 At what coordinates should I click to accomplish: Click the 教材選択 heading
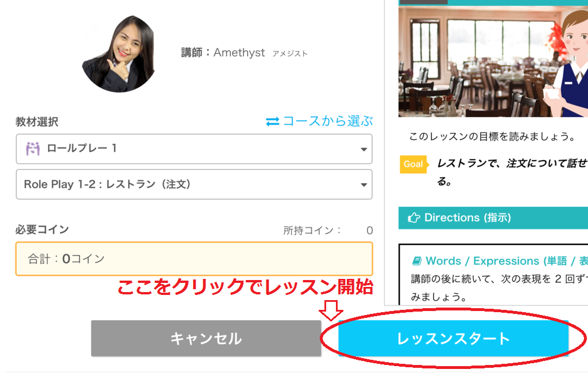(37, 122)
